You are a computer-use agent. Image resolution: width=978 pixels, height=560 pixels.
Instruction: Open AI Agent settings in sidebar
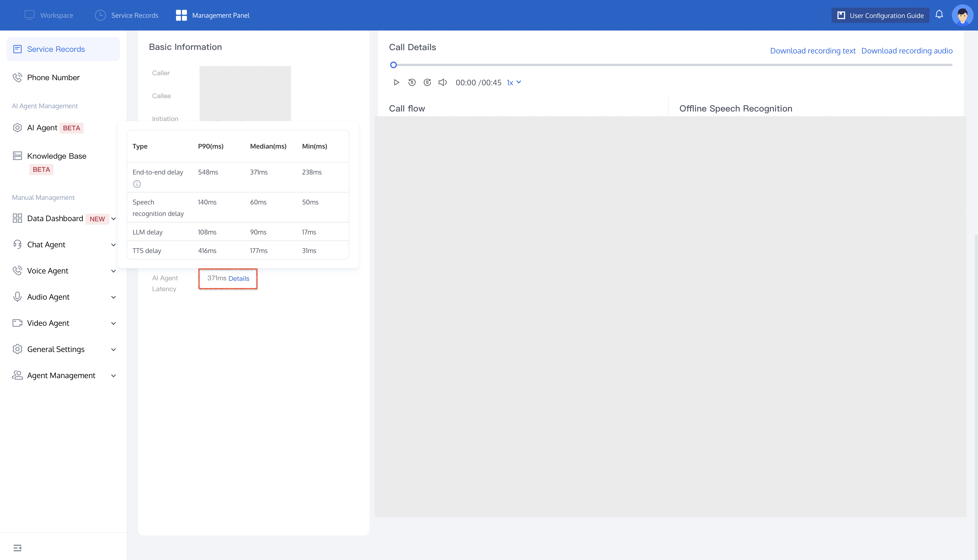42,128
